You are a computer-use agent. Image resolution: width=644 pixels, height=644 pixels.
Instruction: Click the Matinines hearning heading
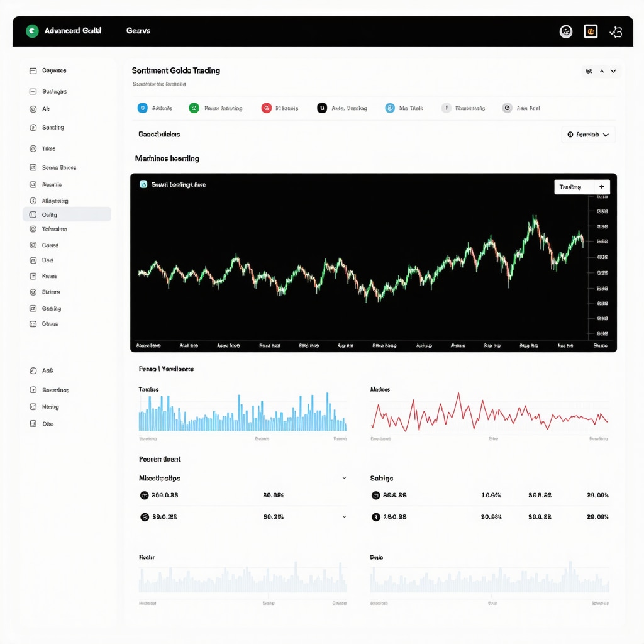click(x=167, y=158)
